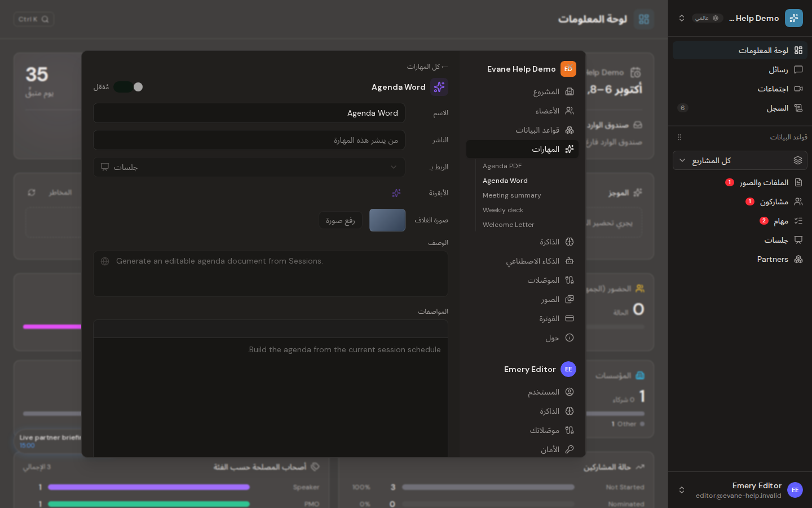Screen dimensions: 812x508
Task: Open الذاكرة under Emery Editor section
Action: pyautogui.click(x=523, y=411)
